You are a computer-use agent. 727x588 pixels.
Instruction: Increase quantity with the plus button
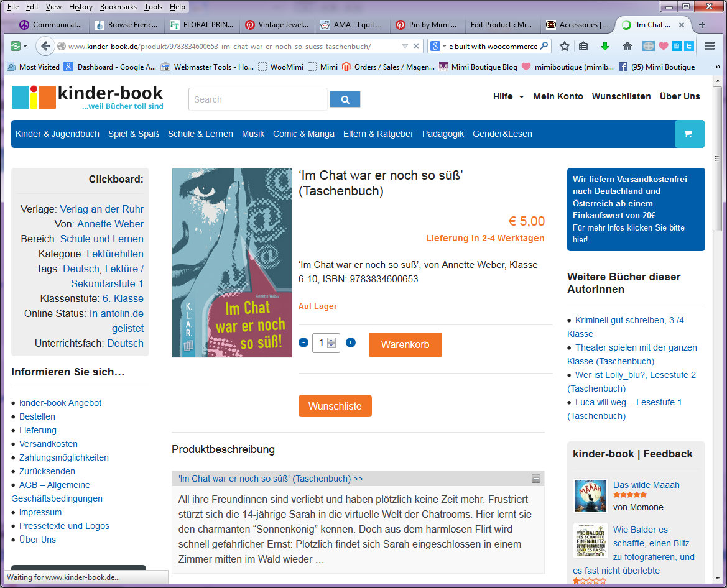pos(351,342)
